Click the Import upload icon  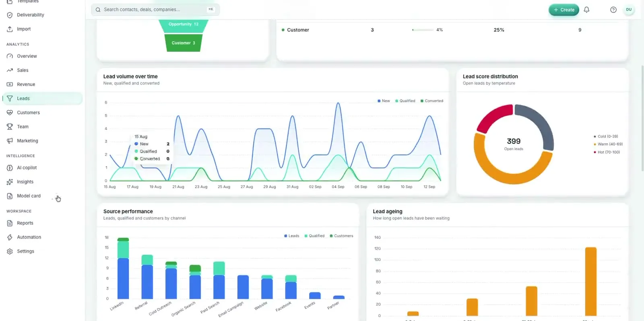(x=10, y=29)
